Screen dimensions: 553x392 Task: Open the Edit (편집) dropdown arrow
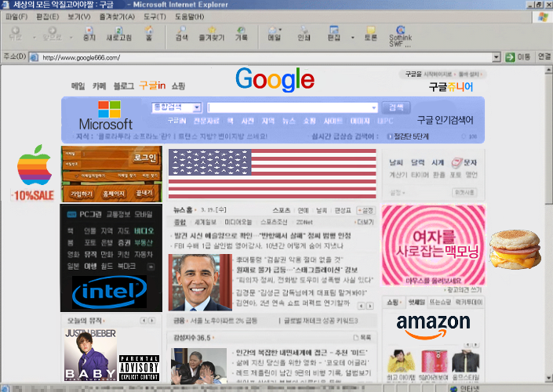point(353,38)
